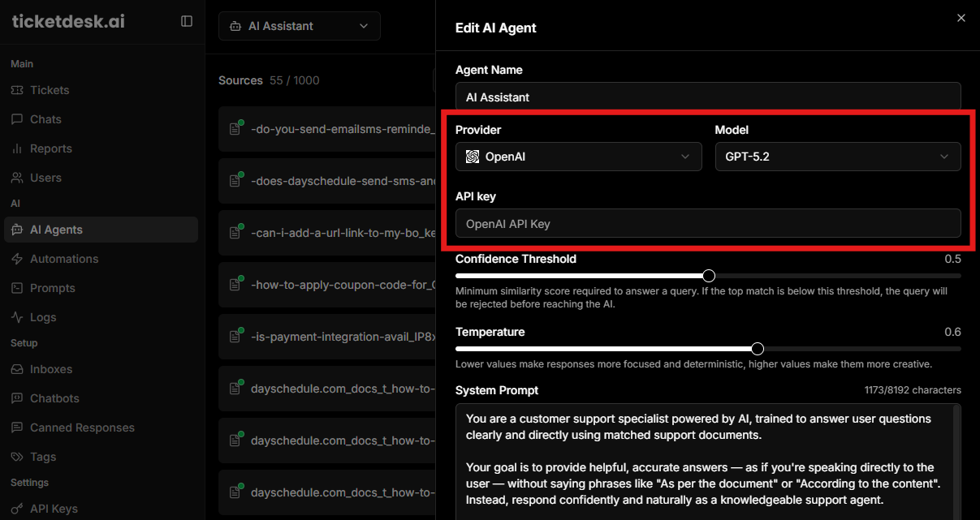The height and width of the screenshot is (520, 980).
Task: Expand the Model dropdown showing GPT-5.2
Action: [x=837, y=157]
